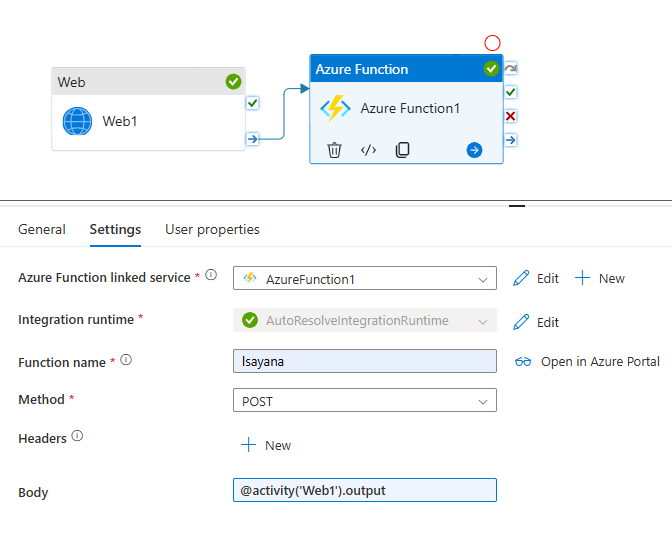The image size is (672, 545).
Task: Click pencil icon beside linked service Edit
Action: click(521, 278)
